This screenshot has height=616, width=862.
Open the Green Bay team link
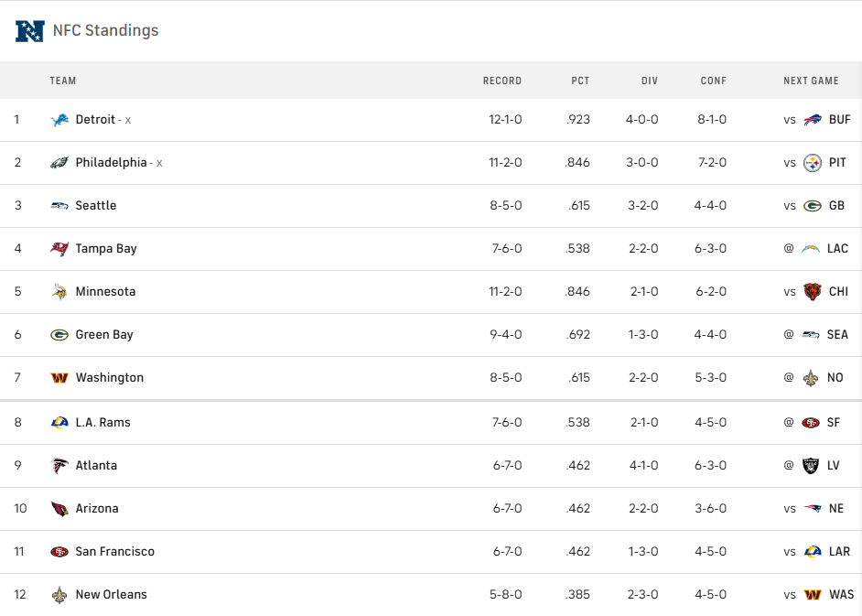pyautogui.click(x=104, y=335)
